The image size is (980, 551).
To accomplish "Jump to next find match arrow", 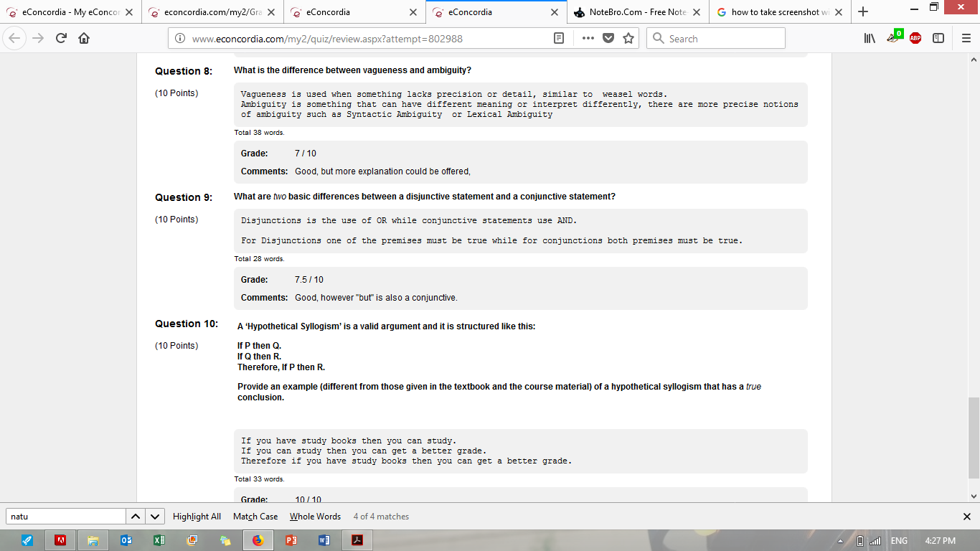I will coord(155,517).
